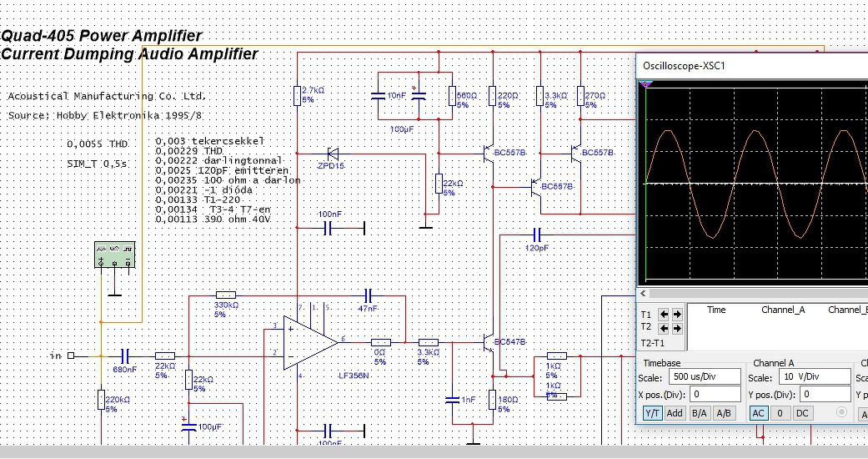Click the oscilloscope scrollbar left arrow
868x459 pixels.
click(x=643, y=293)
